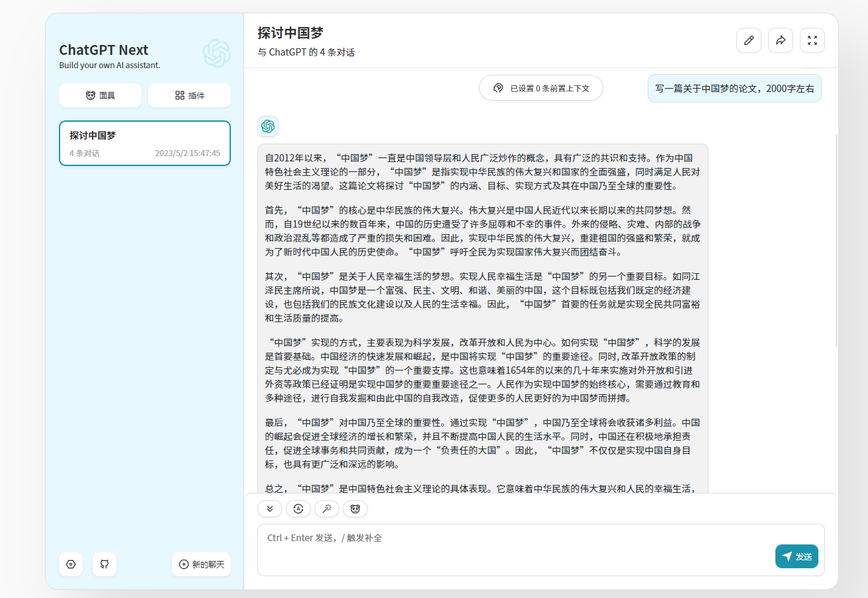The width and height of the screenshot is (868, 598).
Task: Click the OpenAI logo in sidebar
Action: tap(216, 54)
